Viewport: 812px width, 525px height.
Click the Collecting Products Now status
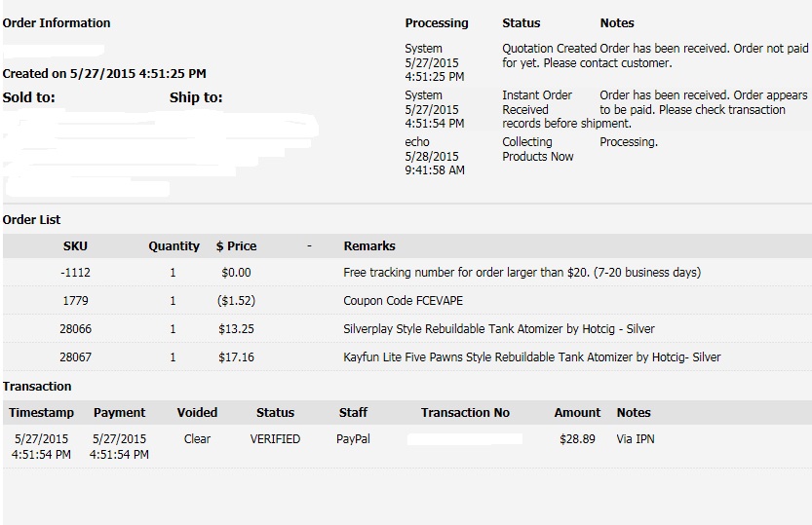tap(537, 149)
